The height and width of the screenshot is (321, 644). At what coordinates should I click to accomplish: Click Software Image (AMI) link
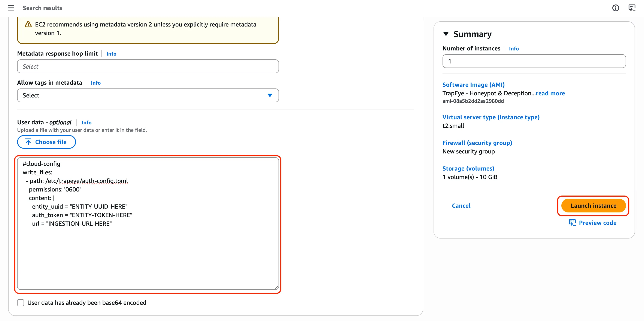click(473, 85)
